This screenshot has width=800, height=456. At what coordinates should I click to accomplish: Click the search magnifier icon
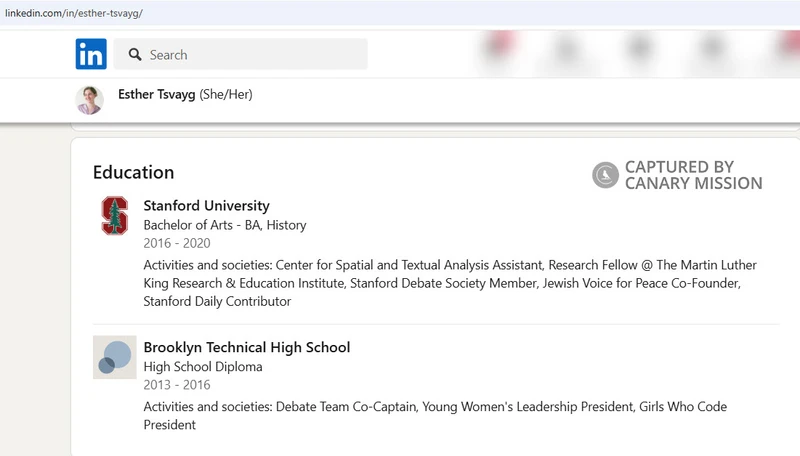[x=135, y=55]
